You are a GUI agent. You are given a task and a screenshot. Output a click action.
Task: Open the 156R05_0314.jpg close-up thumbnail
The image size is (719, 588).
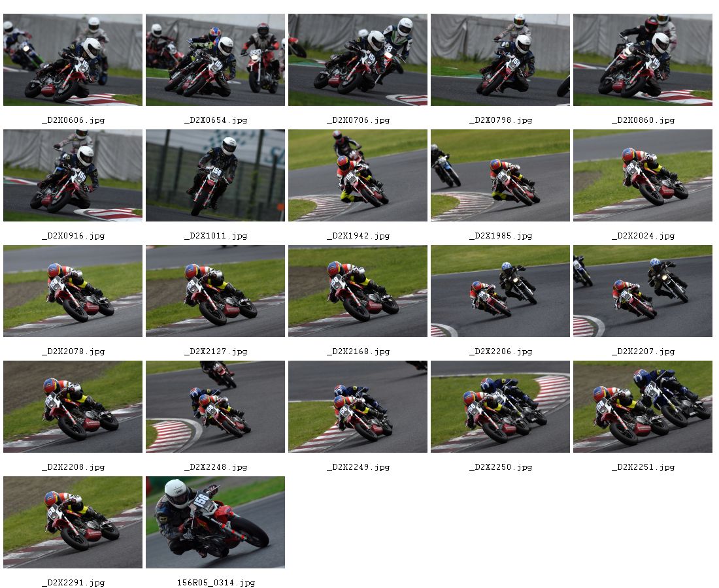tap(215, 523)
